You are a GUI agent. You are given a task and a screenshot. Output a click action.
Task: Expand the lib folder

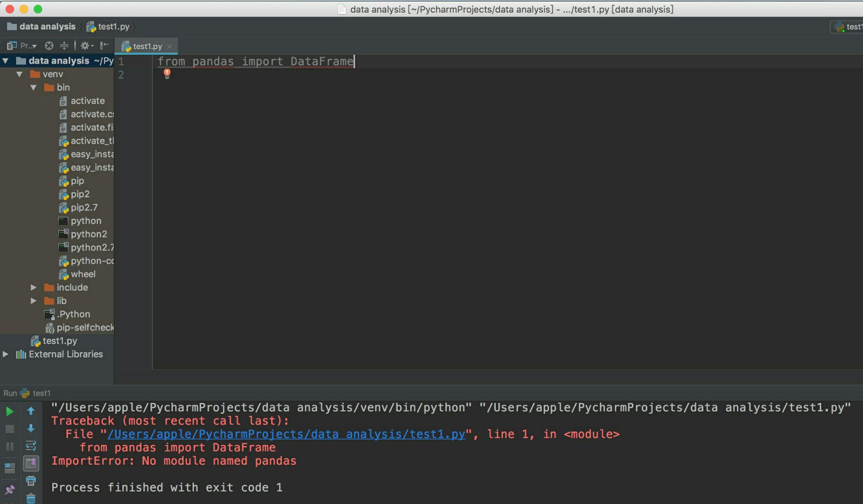(33, 301)
